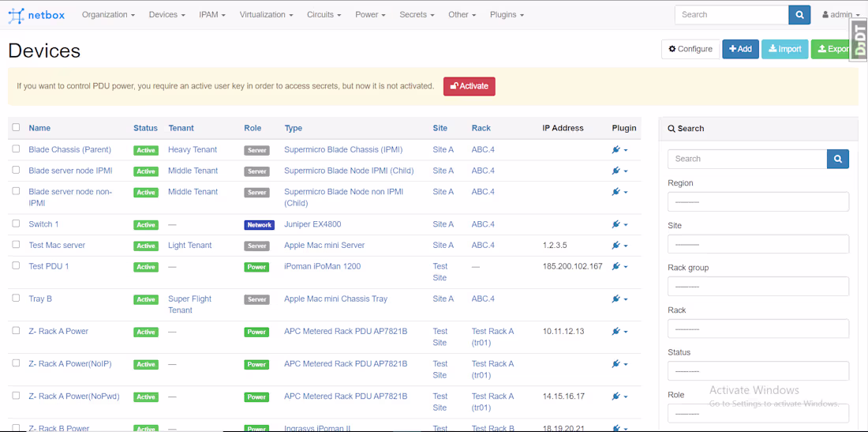Open the Region filter dropdown

[x=758, y=201]
